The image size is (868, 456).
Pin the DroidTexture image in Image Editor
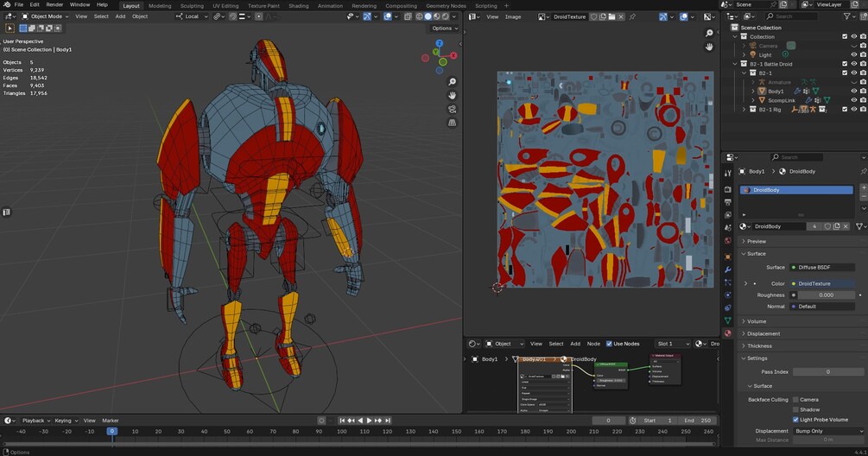tap(632, 16)
